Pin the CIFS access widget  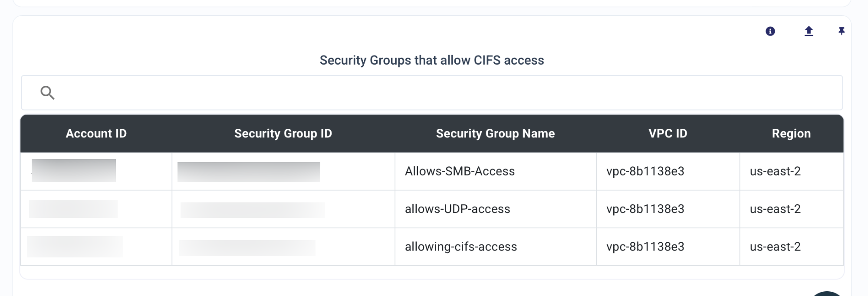[x=842, y=31]
